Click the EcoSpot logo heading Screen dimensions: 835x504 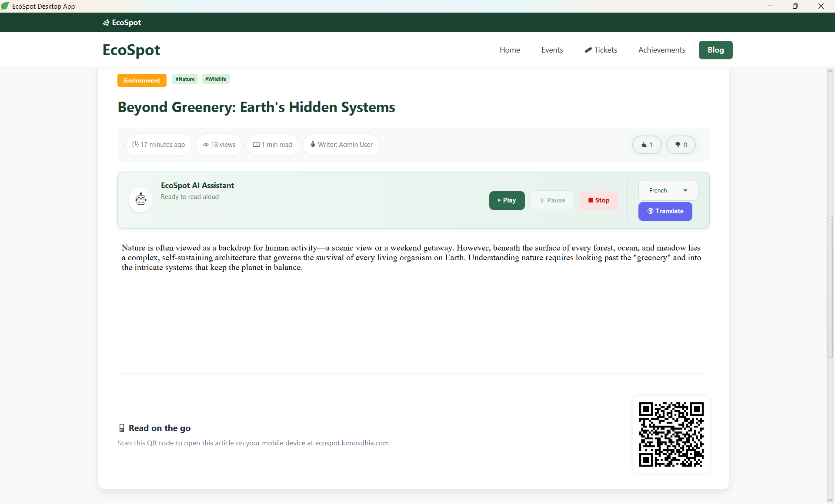point(131,50)
